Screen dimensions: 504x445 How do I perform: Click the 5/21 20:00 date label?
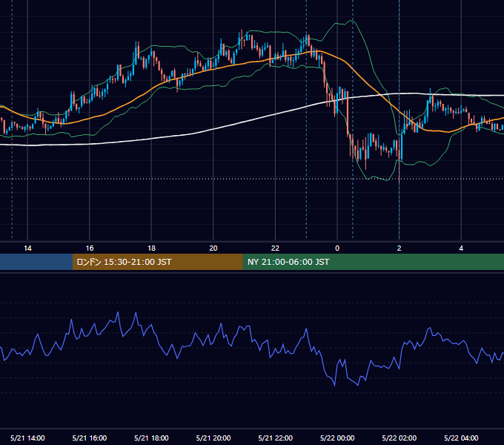coord(213,438)
